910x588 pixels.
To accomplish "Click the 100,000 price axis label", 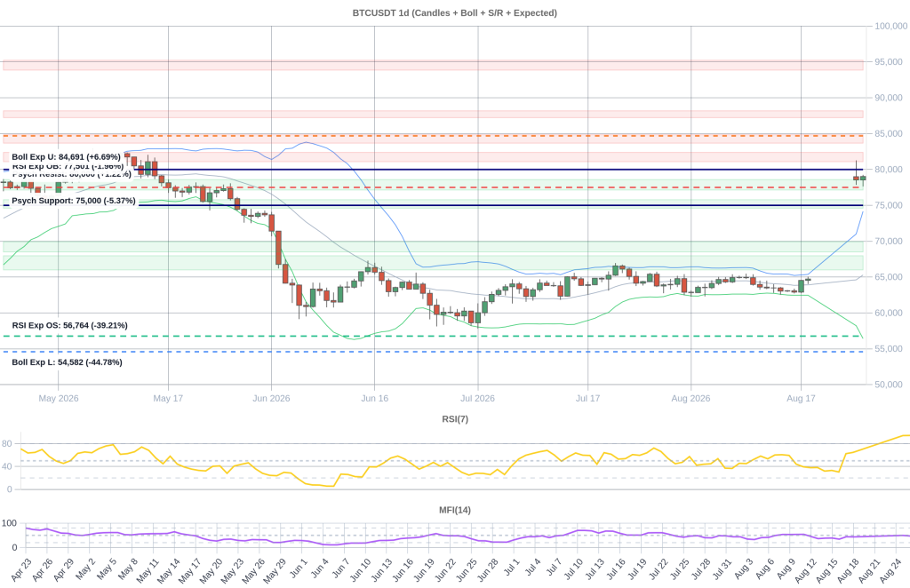I will pyautogui.click(x=890, y=26).
